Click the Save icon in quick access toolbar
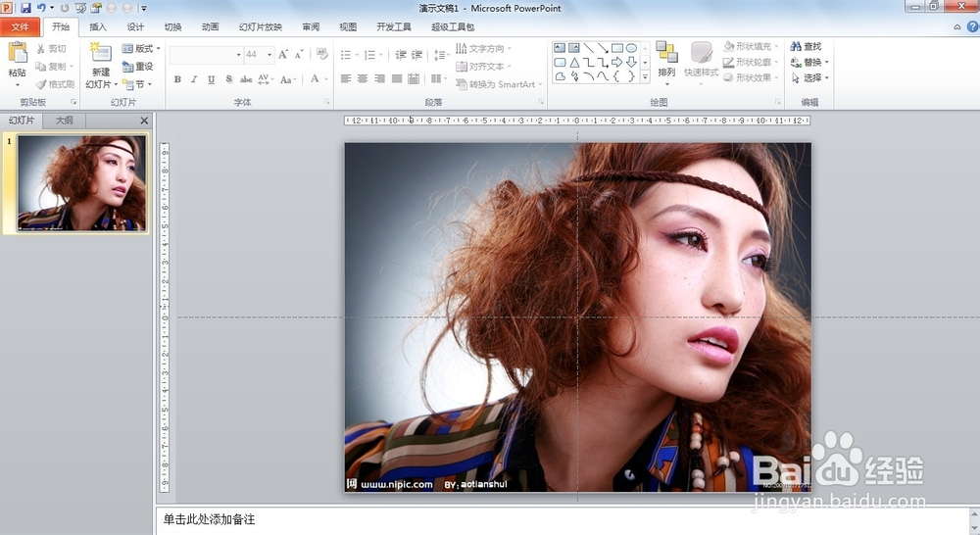 pos(26,8)
